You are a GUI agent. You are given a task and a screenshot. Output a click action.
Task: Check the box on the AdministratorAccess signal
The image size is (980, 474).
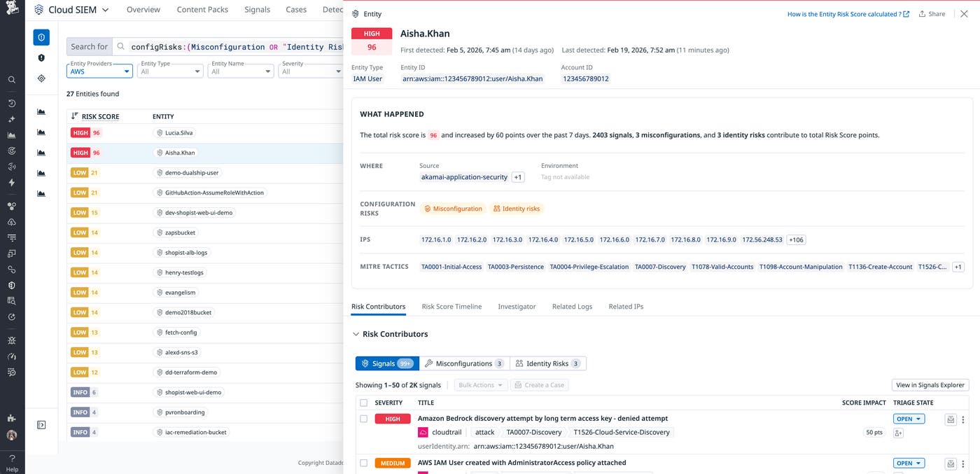(363, 463)
